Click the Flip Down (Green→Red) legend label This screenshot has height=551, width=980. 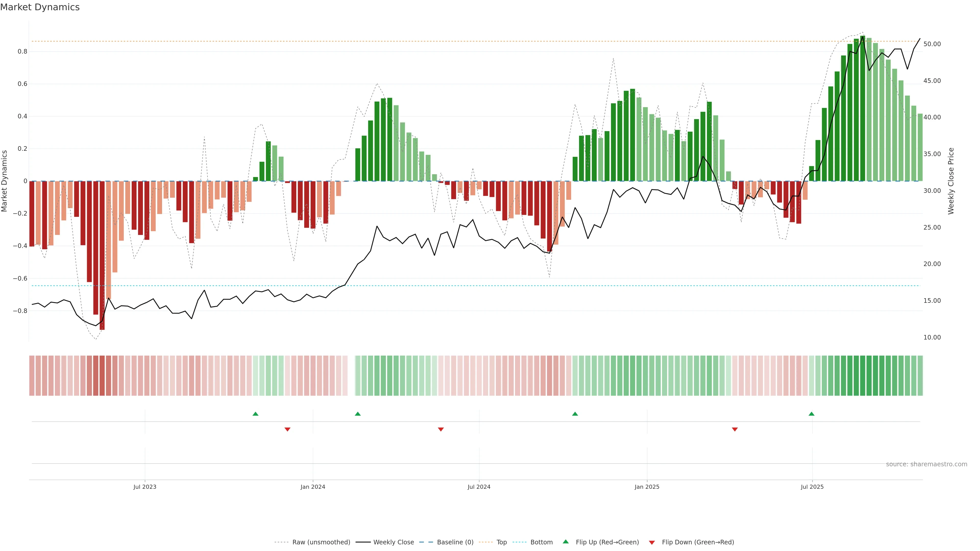pos(698,542)
